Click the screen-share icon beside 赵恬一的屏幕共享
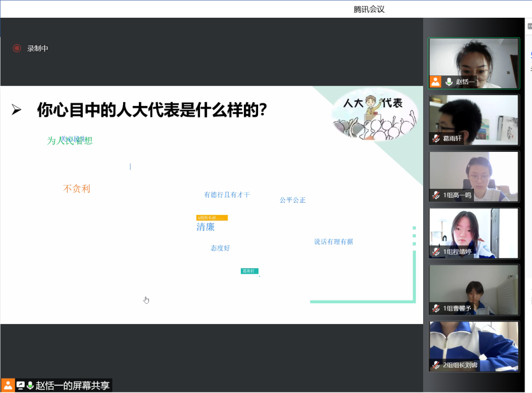The height and width of the screenshot is (393, 532). [20, 386]
